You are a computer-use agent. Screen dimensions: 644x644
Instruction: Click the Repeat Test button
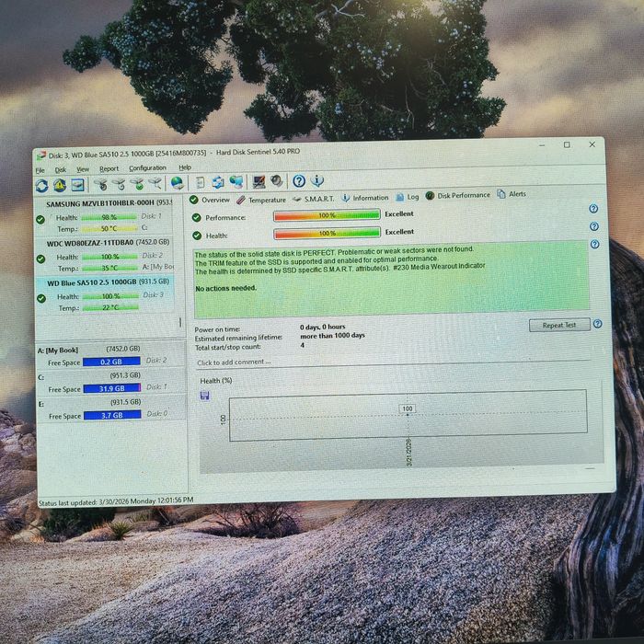(x=559, y=326)
